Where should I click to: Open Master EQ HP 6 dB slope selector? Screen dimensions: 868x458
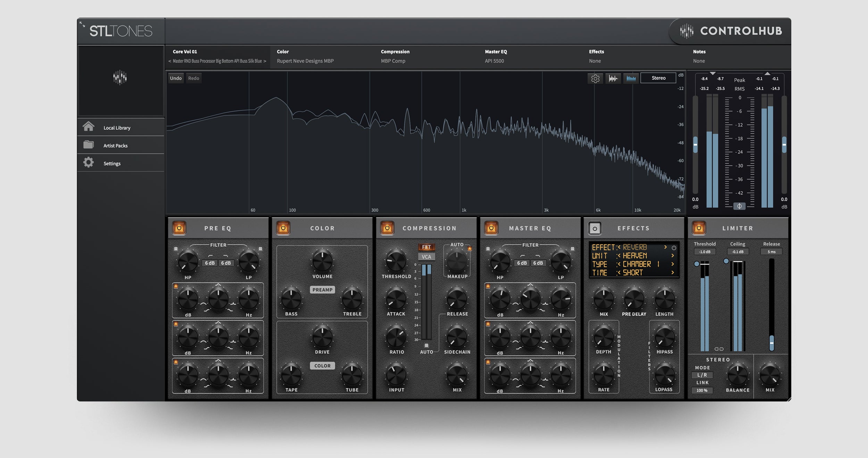pyautogui.click(x=522, y=263)
